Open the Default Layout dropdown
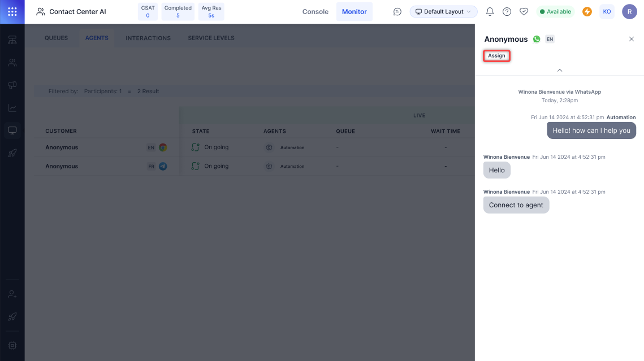This screenshot has height=361, width=644. coord(443,12)
